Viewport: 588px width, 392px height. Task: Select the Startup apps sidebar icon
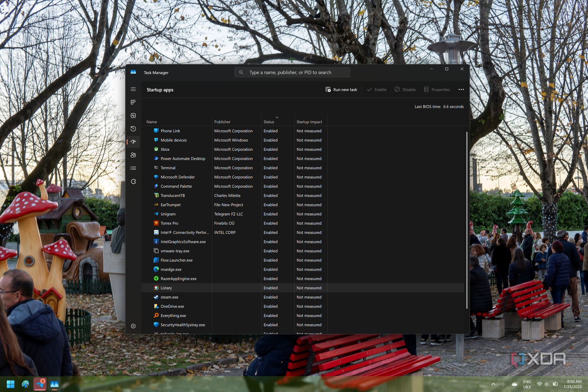point(133,142)
